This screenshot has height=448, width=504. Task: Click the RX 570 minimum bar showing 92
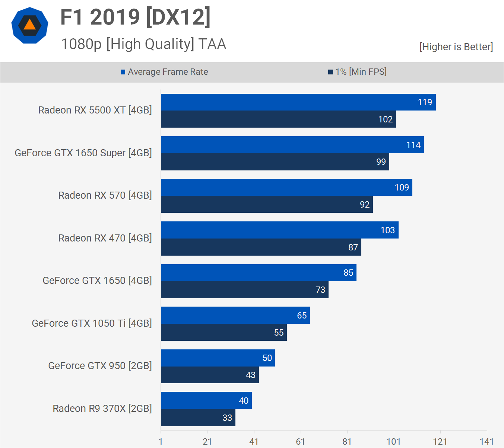(x=267, y=204)
